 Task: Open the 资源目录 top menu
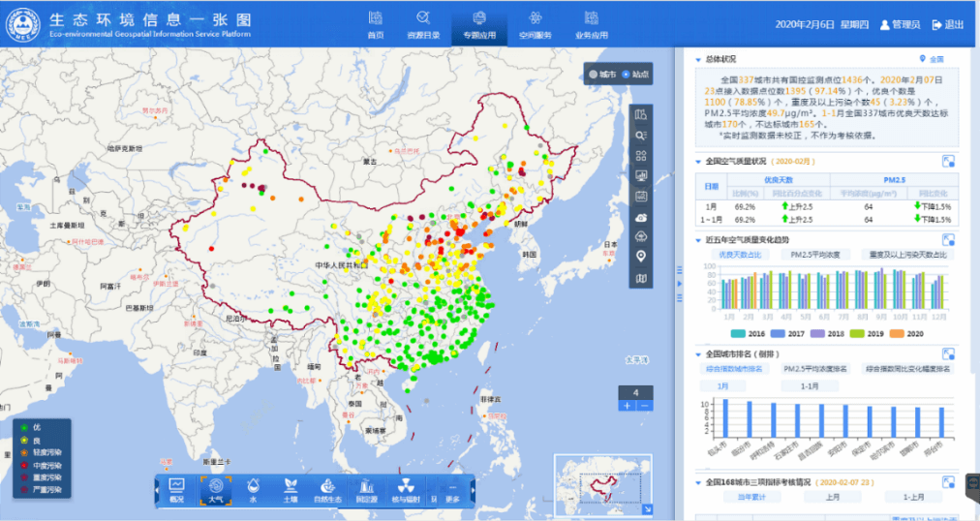tap(422, 24)
